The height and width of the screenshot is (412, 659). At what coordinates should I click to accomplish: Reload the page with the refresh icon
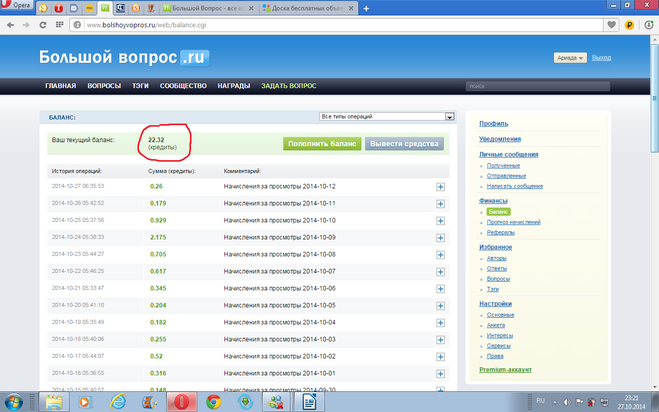[x=43, y=25]
